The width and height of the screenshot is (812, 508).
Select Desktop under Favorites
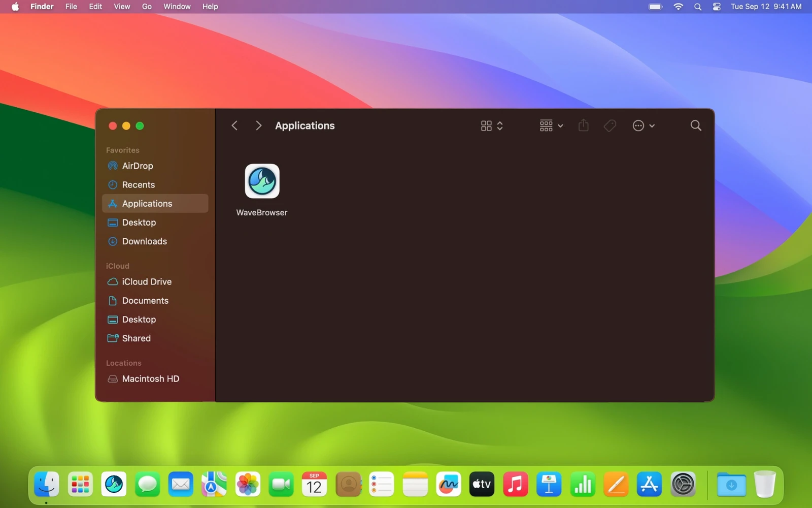point(155,223)
